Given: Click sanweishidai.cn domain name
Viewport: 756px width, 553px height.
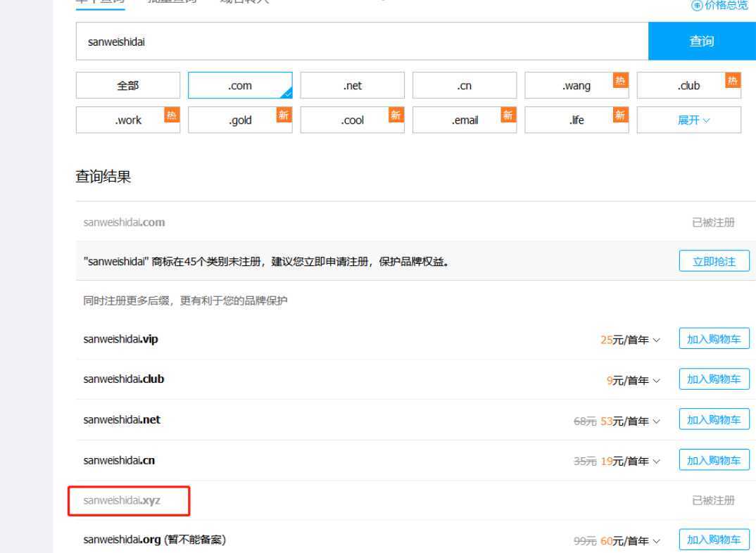Looking at the screenshot, I should click(119, 461).
